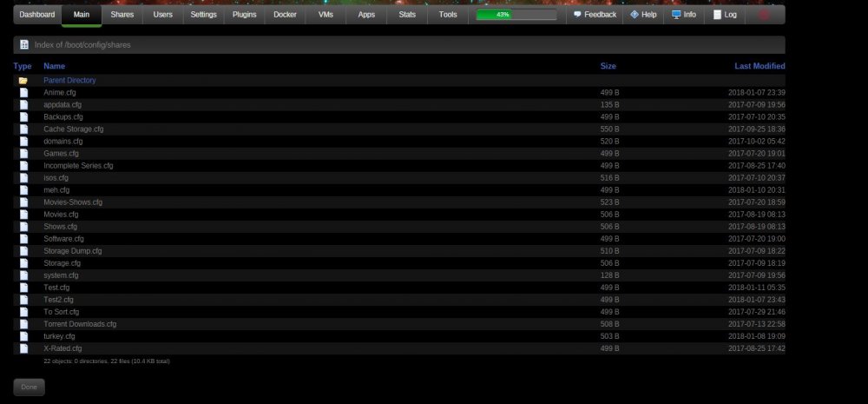Screen dimensions: 868x404
Task: Open the Torrent Downloads.cfg file
Action: (80, 324)
